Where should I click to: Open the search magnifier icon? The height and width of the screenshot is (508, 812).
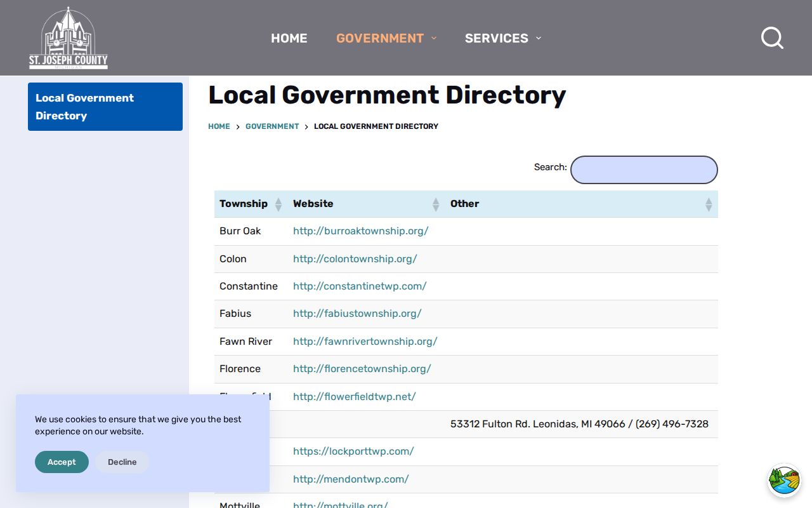click(772, 38)
